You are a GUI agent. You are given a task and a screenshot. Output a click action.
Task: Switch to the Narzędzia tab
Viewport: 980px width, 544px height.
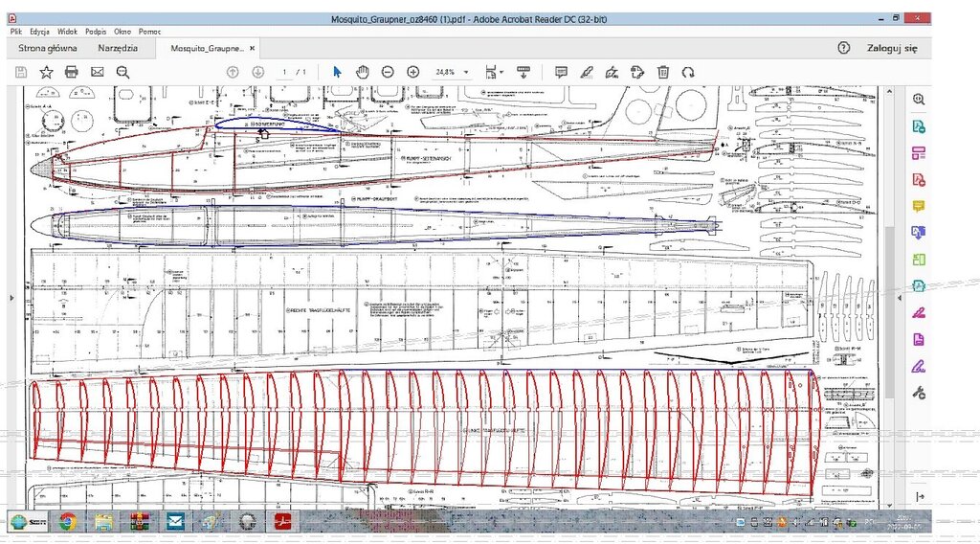118,48
